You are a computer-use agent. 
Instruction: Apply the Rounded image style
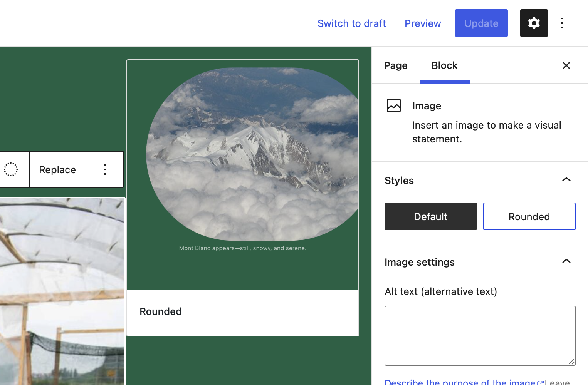click(x=529, y=216)
